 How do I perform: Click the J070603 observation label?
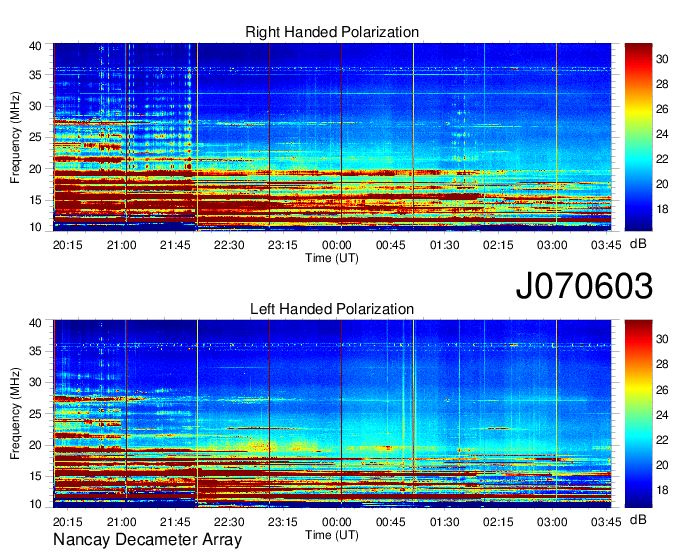584,286
